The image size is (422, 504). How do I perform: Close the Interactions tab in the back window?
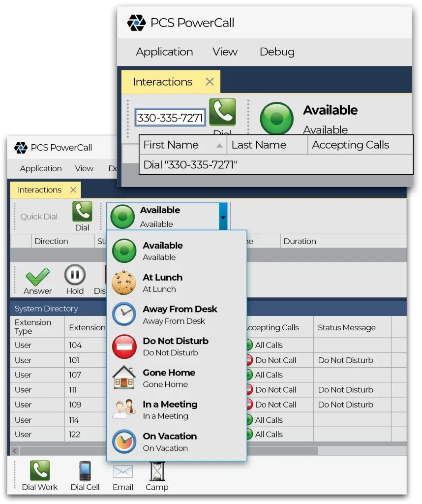coord(73,190)
